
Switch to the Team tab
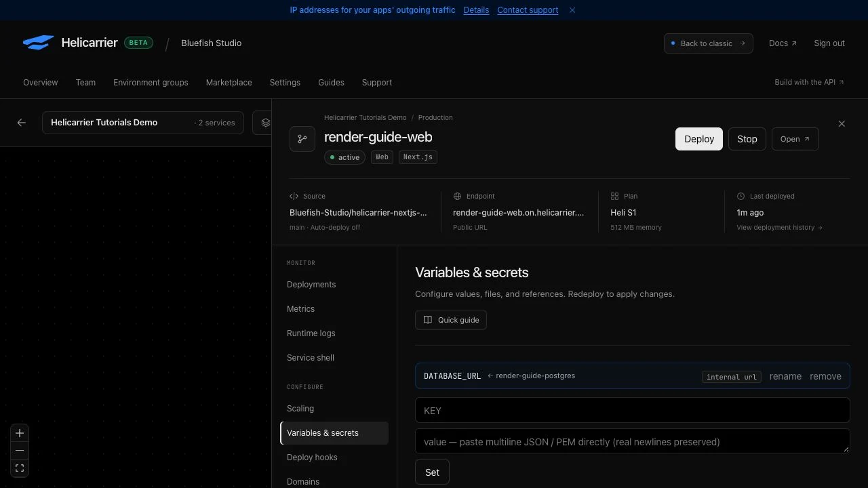[85, 83]
